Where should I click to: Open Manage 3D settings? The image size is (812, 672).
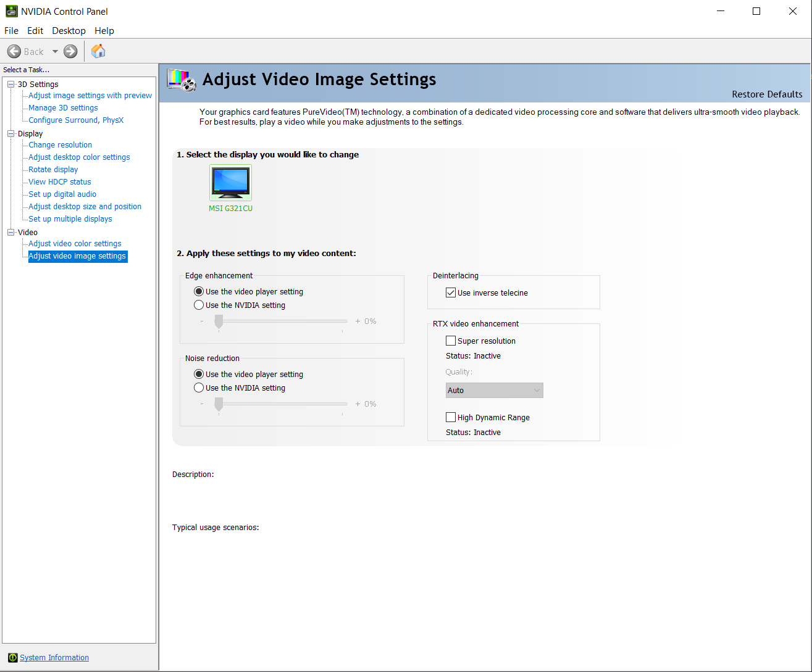click(63, 108)
